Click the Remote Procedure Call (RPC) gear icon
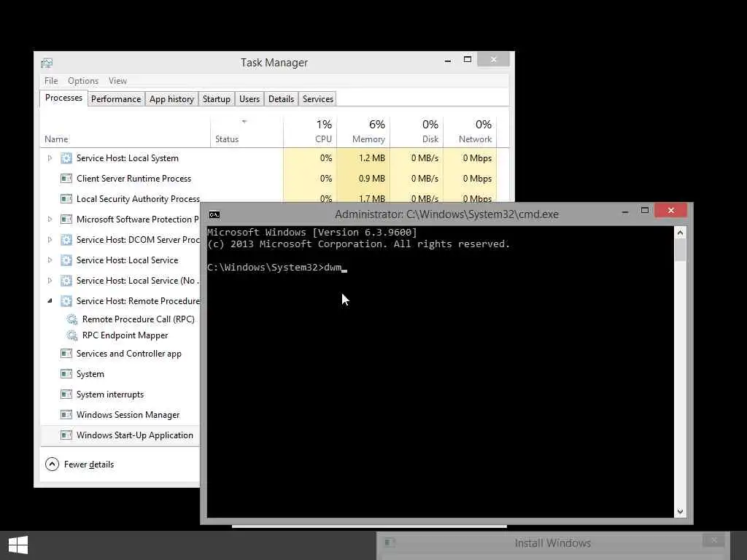 72,319
